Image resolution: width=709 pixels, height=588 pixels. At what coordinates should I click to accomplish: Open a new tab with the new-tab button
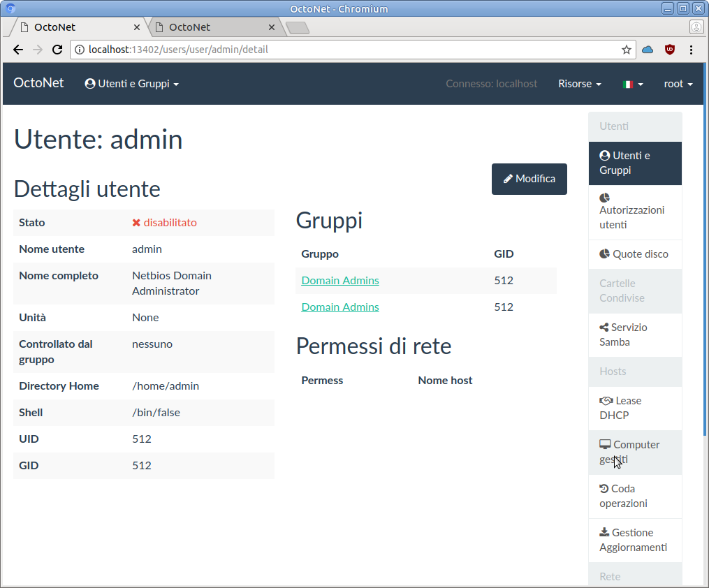pos(298,28)
